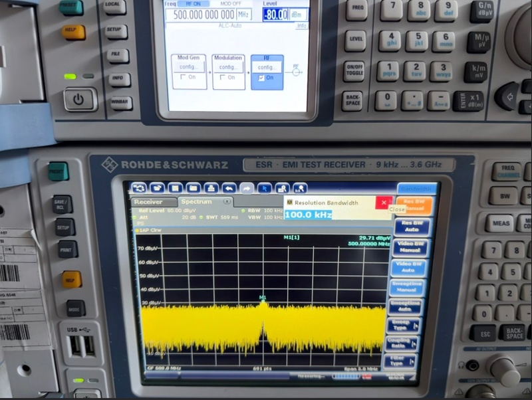Enable the Modulation On checkbox

point(223,78)
